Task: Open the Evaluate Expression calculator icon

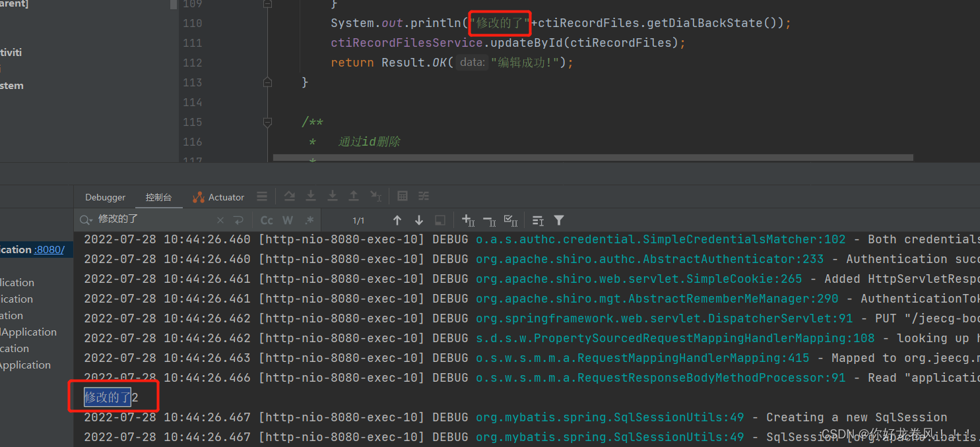Action: 403,196
